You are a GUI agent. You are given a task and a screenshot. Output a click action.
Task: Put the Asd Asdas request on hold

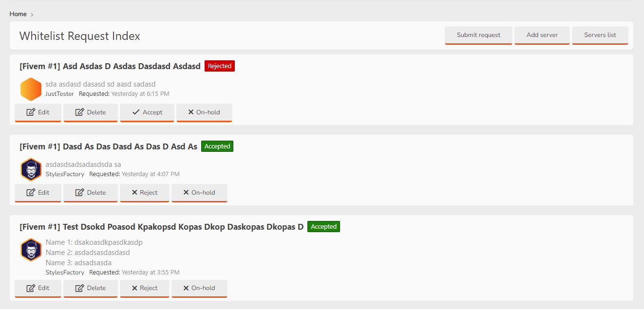tap(204, 112)
